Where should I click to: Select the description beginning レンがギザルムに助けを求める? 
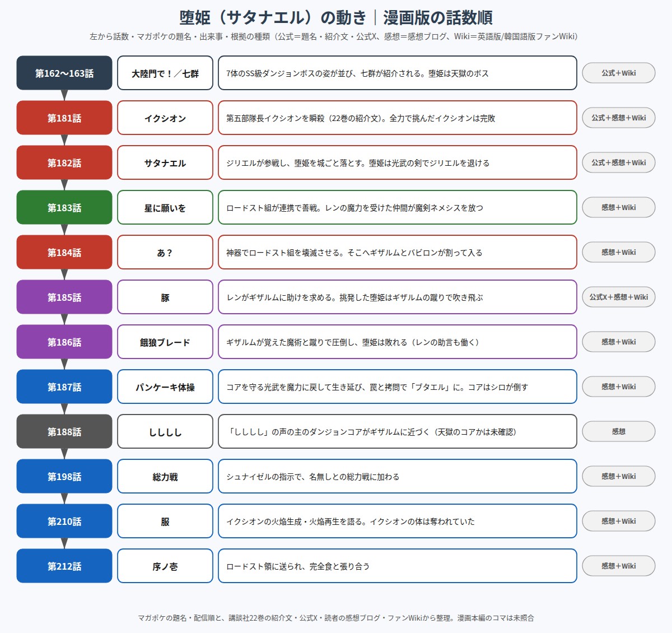(x=398, y=297)
